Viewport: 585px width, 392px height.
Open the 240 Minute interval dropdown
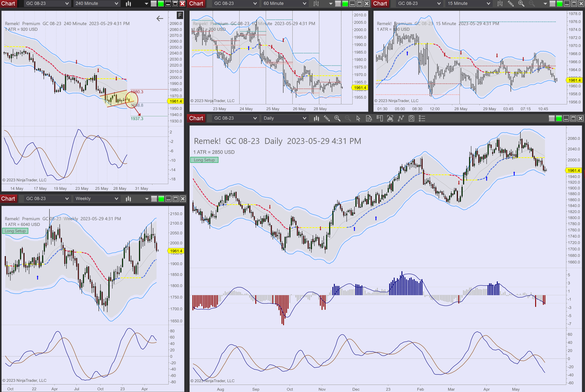[97, 4]
